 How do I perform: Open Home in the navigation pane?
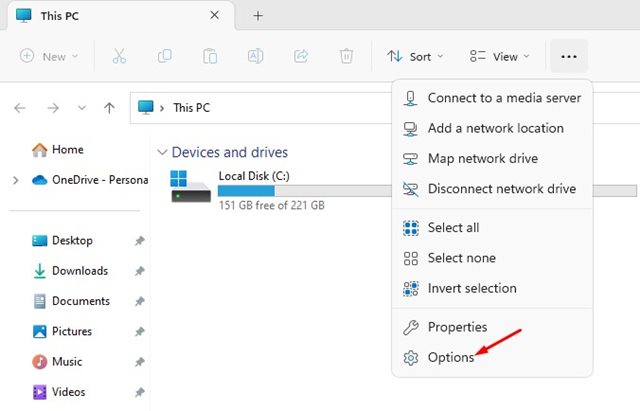click(x=58, y=150)
